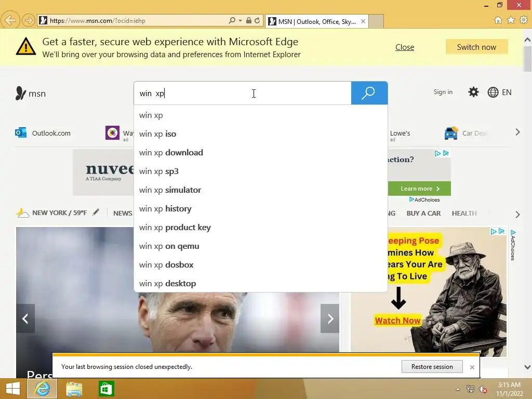Open Internet Explorer Tools gear icon

(x=524, y=20)
